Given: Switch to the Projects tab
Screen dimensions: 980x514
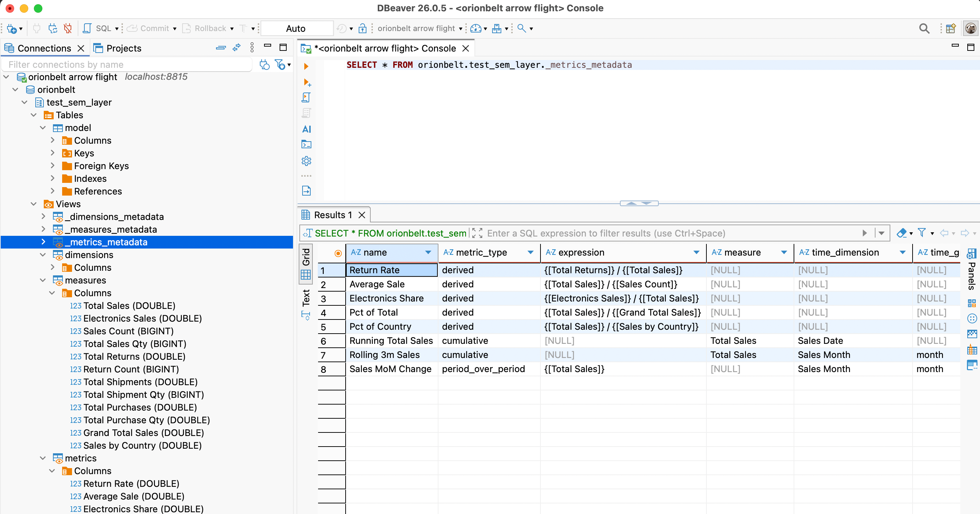Looking at the screenshot, I should point(118,48).
